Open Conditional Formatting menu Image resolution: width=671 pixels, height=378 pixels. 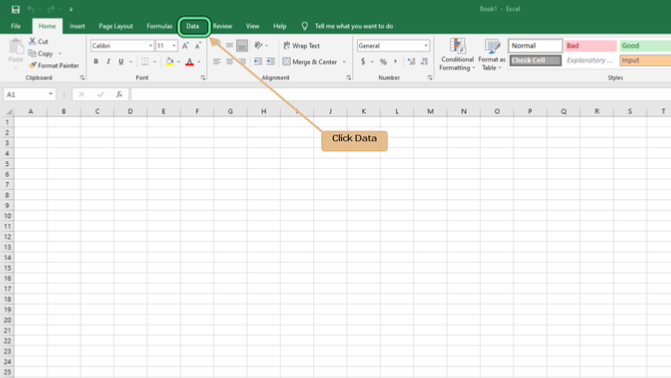tap(457, 54)
